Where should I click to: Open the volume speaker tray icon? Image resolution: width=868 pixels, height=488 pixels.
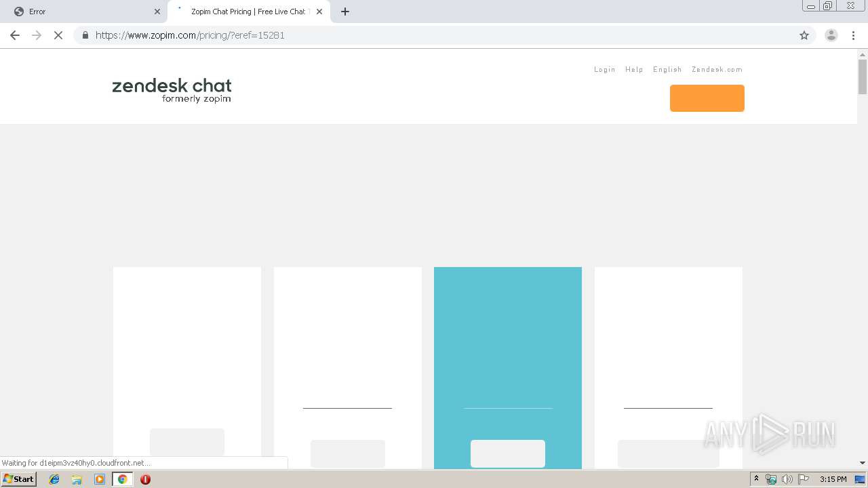[787, 479]
